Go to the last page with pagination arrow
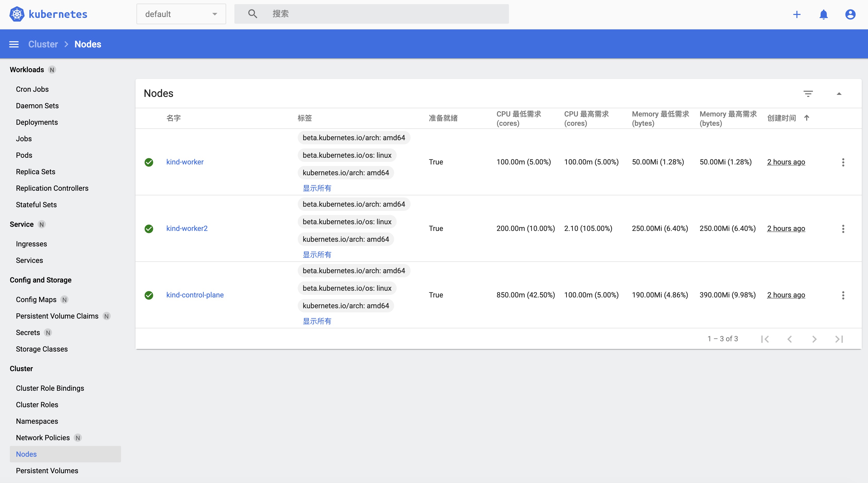 [839, 339]
